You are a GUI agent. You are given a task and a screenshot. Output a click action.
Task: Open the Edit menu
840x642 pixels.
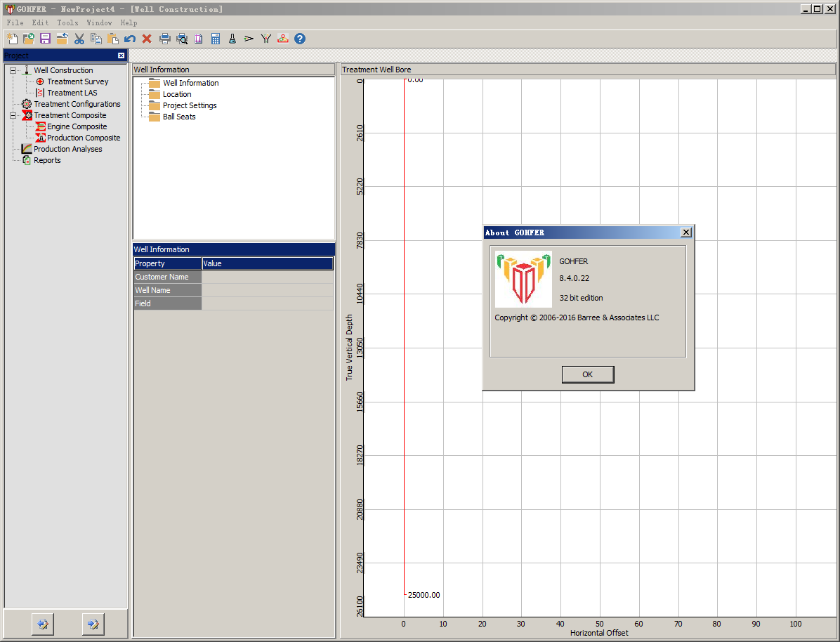(40, 23)
